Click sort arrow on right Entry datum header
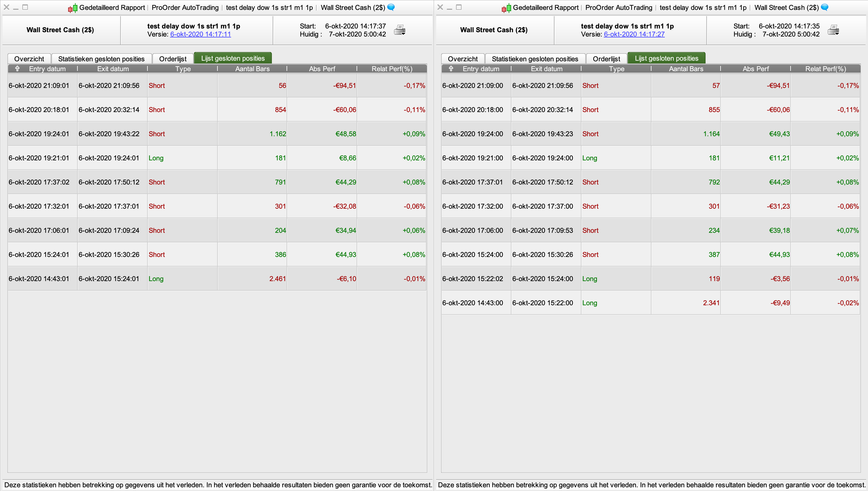 click(x=451, y=69)
